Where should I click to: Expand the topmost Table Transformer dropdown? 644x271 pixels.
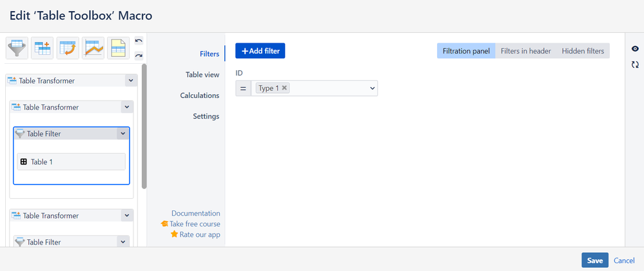[x=131, y=81]
